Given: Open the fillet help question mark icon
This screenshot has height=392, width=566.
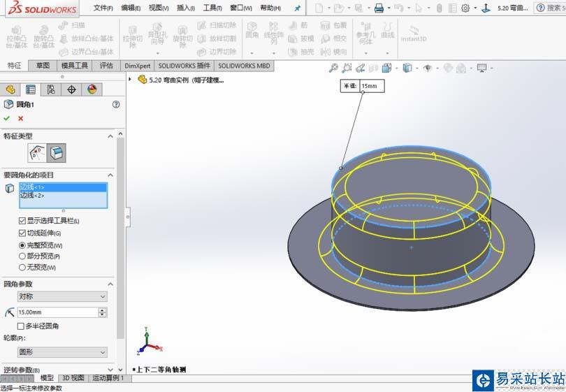Looking at the screenshot, I should pyautogui.click(x=115, y=104).
